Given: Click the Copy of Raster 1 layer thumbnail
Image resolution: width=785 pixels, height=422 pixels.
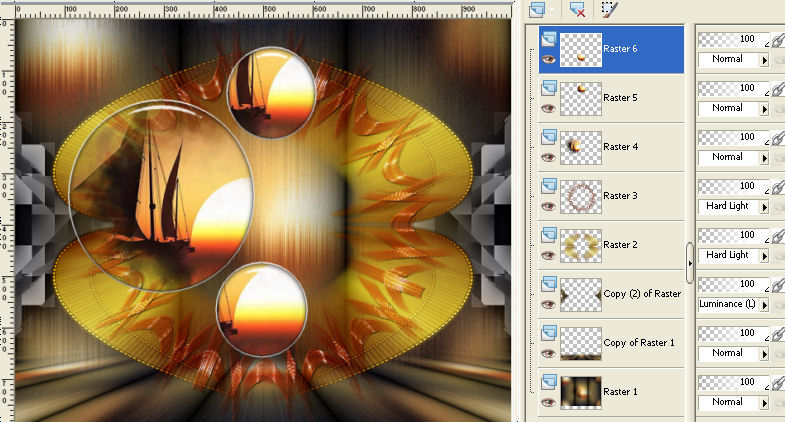Looking at the screenshot, I should click(x=581, y=344).
